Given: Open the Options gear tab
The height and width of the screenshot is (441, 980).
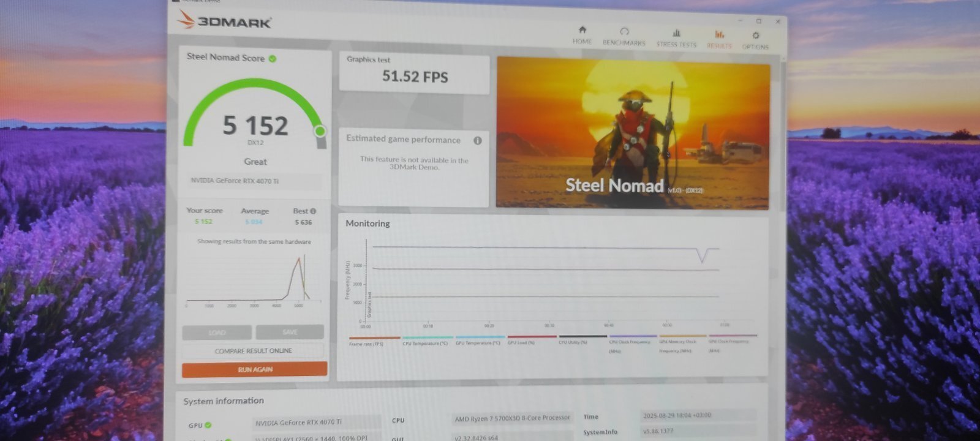Looking at the screenshot, I should point(755,41).
